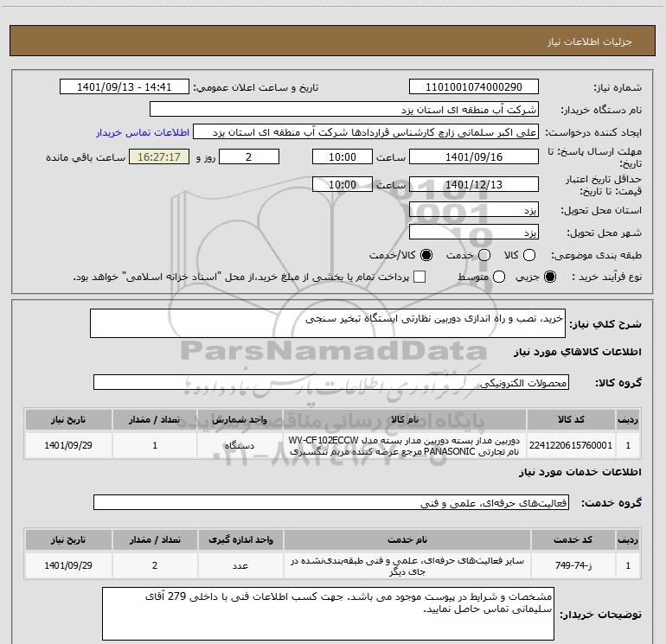Click the اطلاعات کالاهای مورد نیاز section heading
Viewport: 666px width, 644px height.
[x=577, y=352]
